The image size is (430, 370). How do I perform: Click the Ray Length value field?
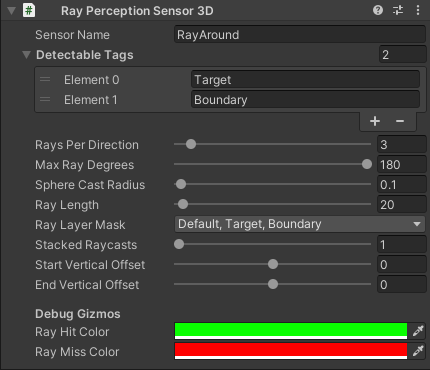pos(402,205)
